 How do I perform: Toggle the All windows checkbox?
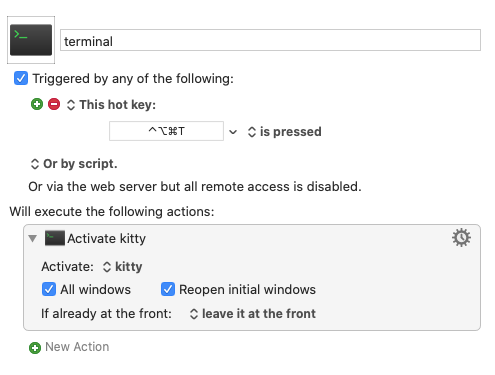click(x=49, y=289)
